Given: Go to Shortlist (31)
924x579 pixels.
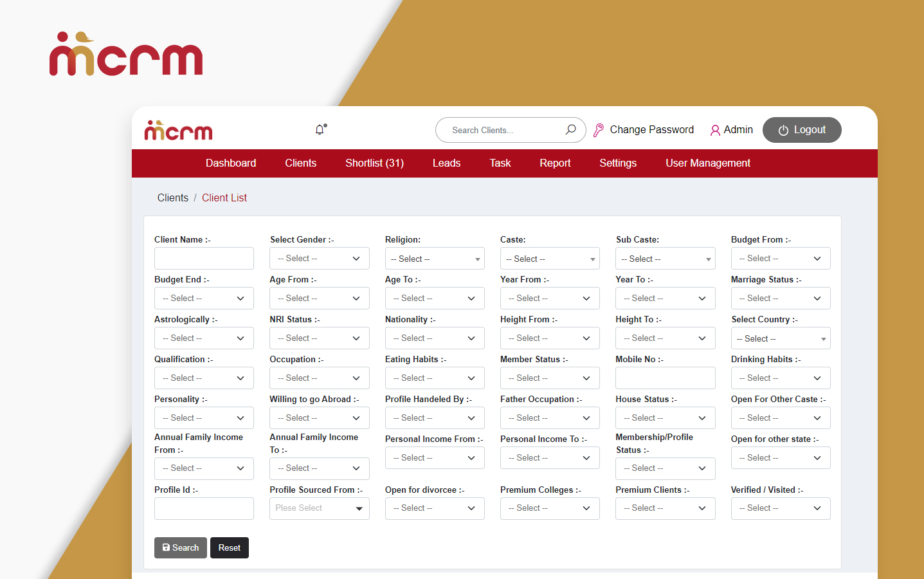Looking at the screenshot, I should (x=374, y=163).
